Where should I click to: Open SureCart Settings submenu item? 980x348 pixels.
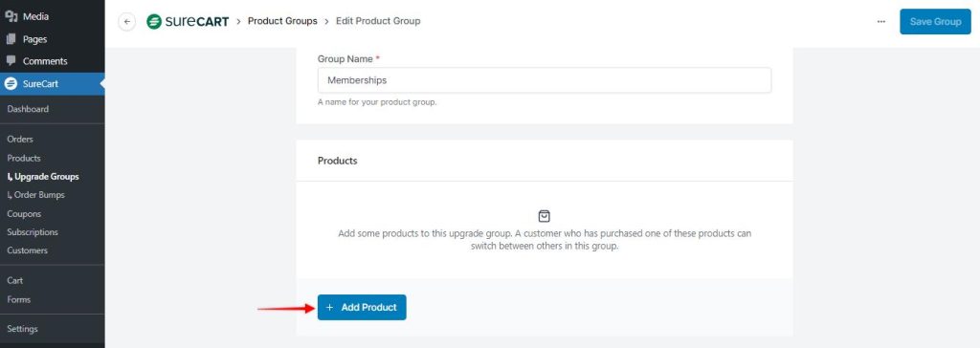click(23, 329)
